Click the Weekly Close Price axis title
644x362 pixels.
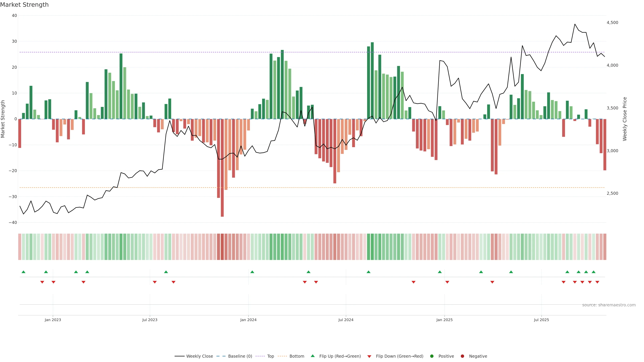coord(625,119)
